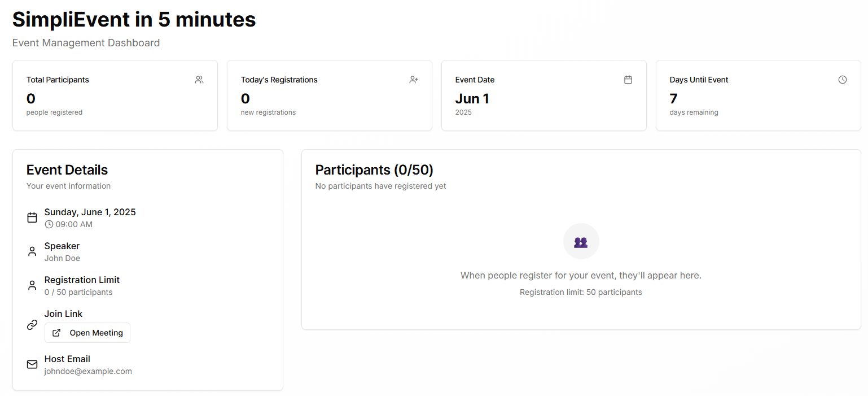Viewport: 868px width, 396px height.
Task: Click the people registered caption
Action: click(x=54, y=112)
